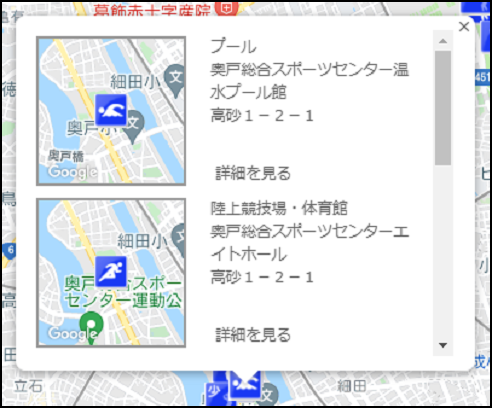The image size is (492, 408).
Task: Click the scrollbar down arrow
Action: tap(443, 345)
